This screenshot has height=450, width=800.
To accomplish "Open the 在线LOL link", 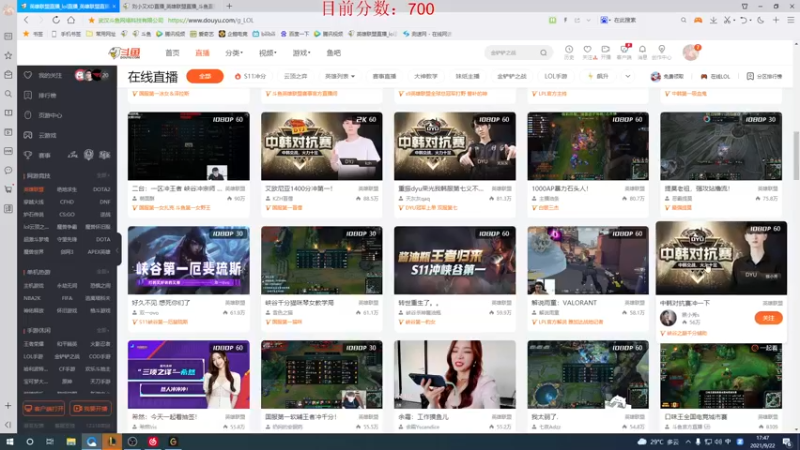I will [x=715, y=76].
